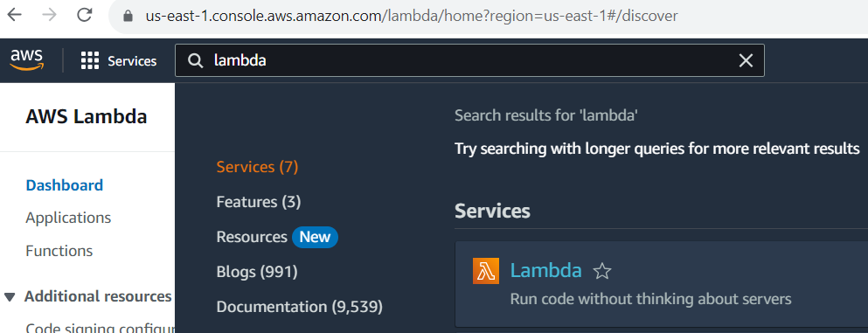Select the Resources New filter
This screenshot has height=333, width=868.
(277, 237)
